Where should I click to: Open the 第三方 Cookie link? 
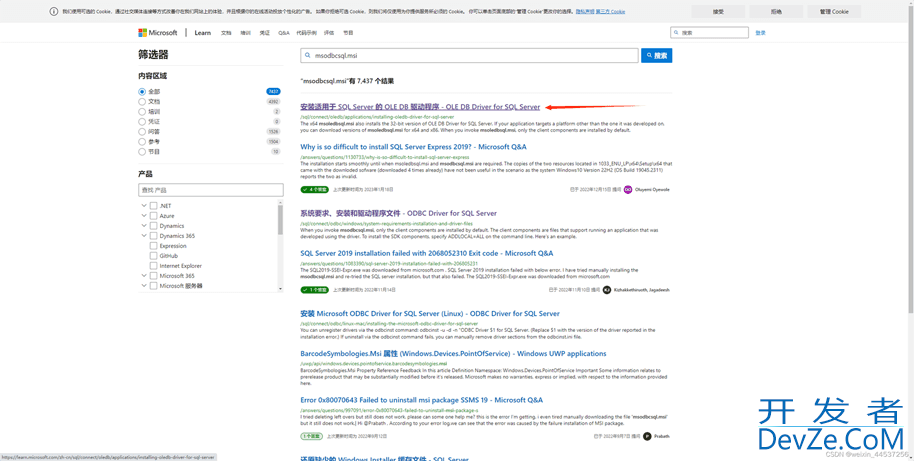(x=610, y=12)
